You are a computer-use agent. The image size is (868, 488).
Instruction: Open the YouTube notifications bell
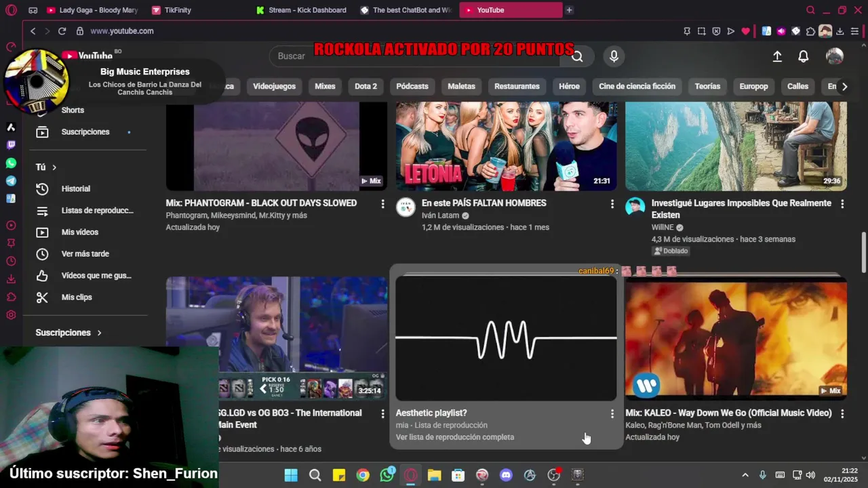coord(803,56)
